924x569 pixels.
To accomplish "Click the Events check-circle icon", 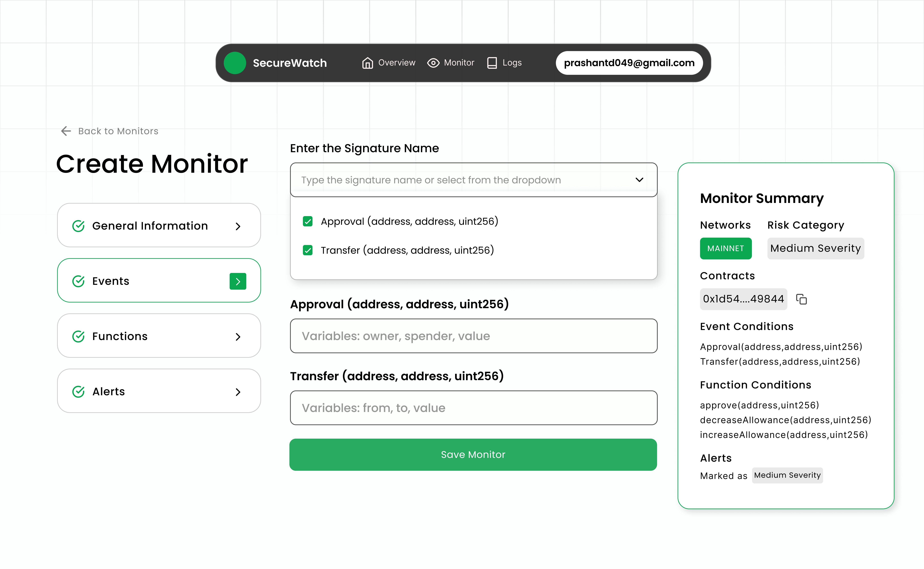I will pos(78,281).
